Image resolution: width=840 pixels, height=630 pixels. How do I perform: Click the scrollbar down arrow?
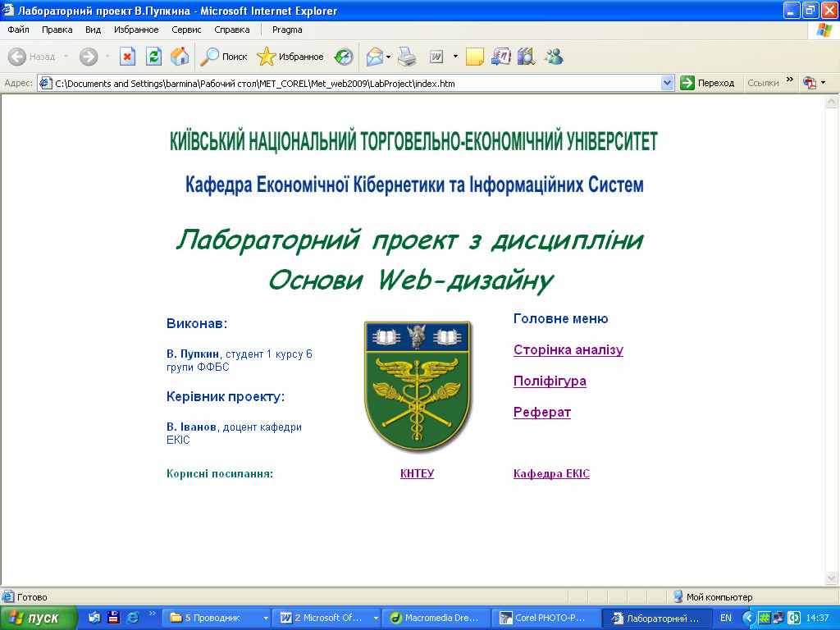pos(832,578)
